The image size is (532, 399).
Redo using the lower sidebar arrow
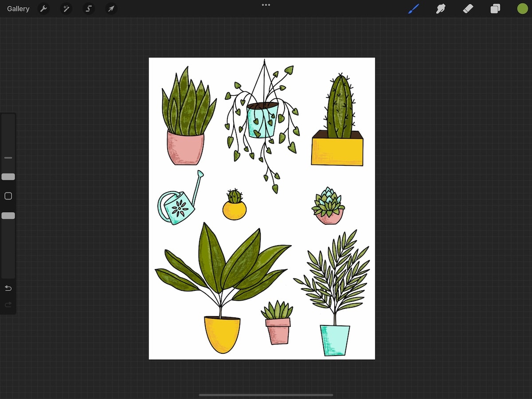point(8,305)
